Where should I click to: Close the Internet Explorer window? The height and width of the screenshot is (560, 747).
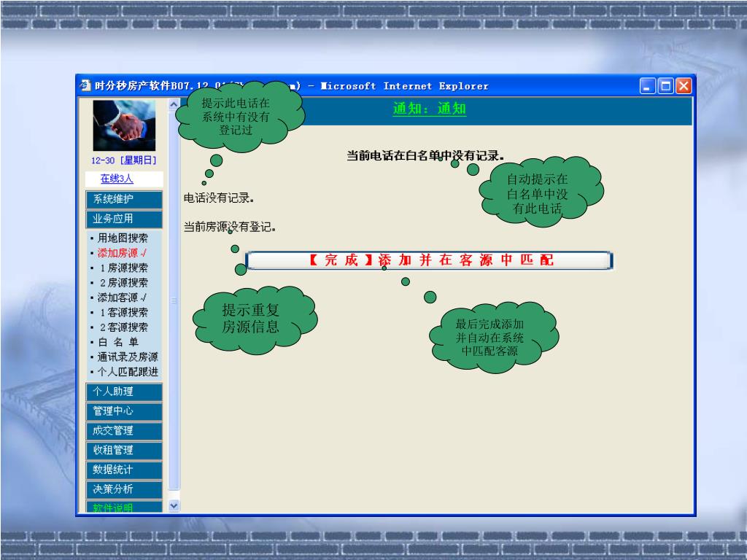(x=684, y=86)
